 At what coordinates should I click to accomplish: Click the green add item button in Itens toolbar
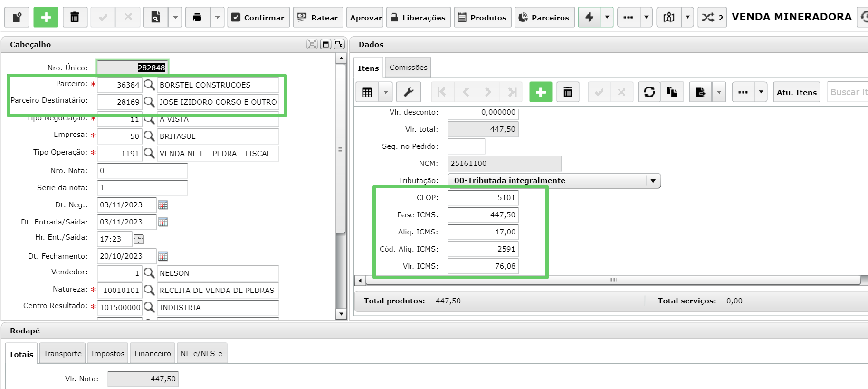coord(541,92)
